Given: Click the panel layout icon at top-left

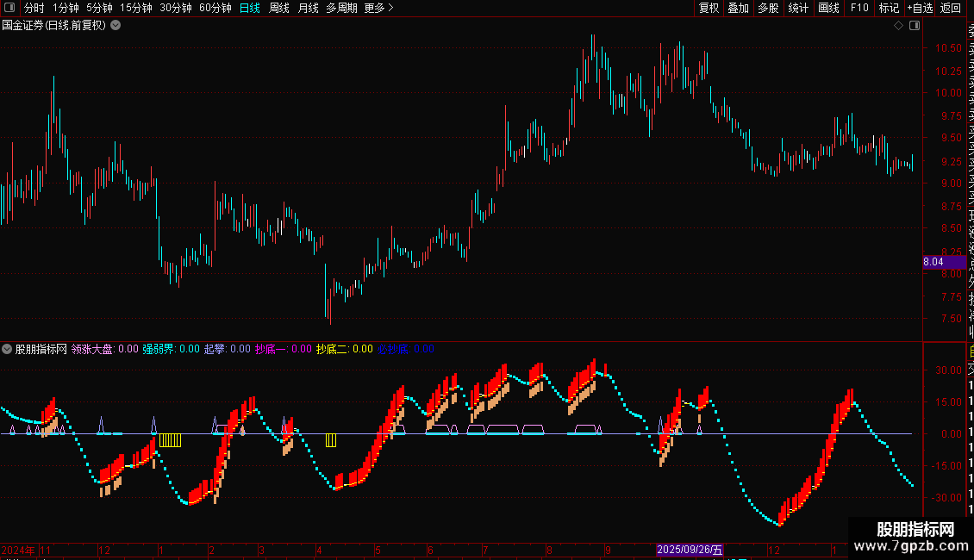Looking at the screenshot, I should pos(9,8).
